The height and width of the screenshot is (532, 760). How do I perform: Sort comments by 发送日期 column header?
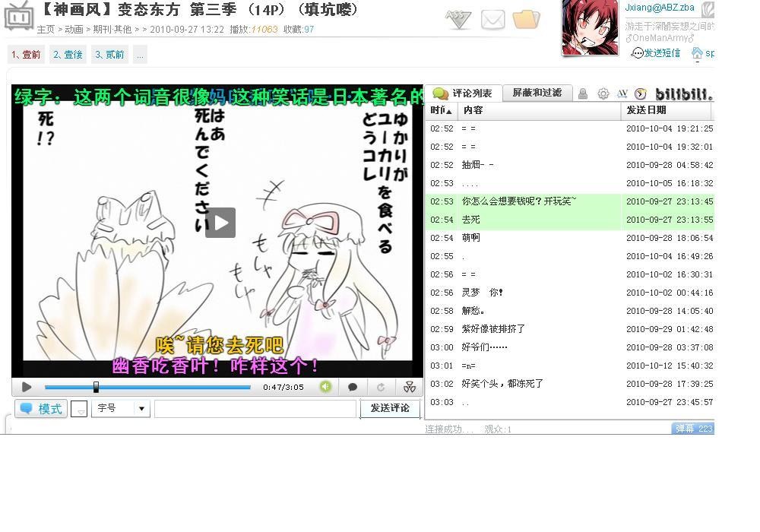[667, 110]
